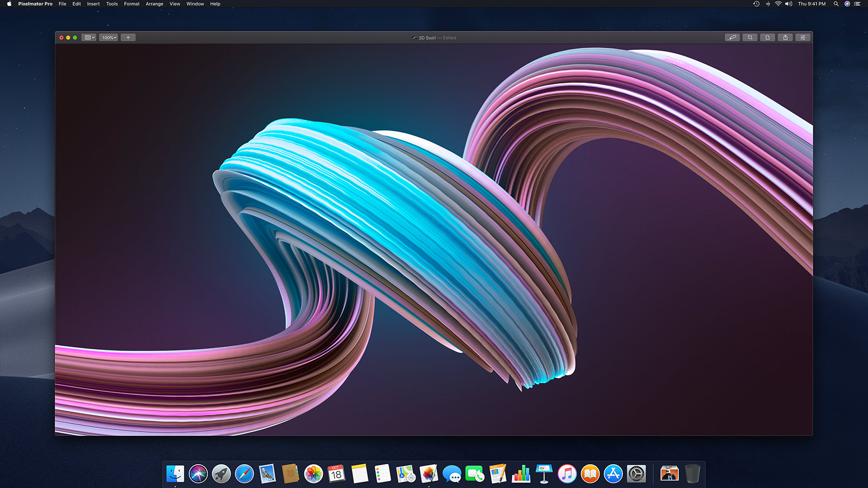The height and width of the screenshot is (488, 868).
Task: Open the view layout options dropdown
Action: tap(88, 37)
